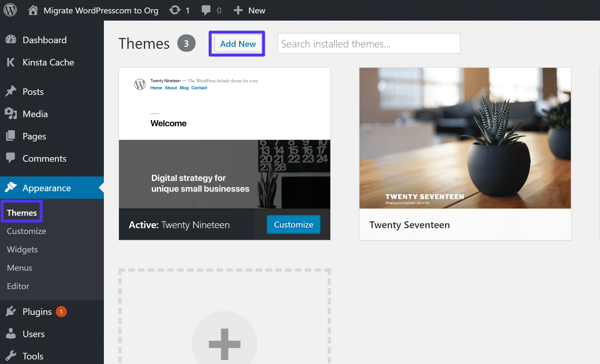The height and width of the screenshot is (364, 600).
Task: Click the WordPress logo in the admin bar
Action: point(10,10)
